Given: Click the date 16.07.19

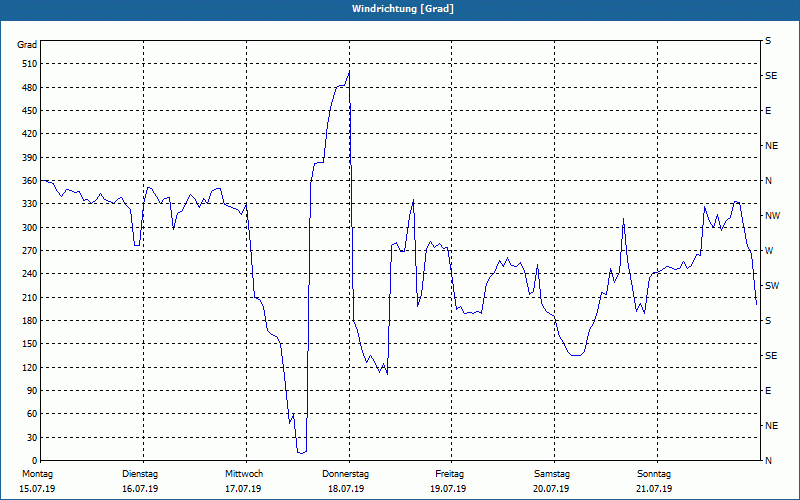Looking at the screenshot, I should point(140,489).
